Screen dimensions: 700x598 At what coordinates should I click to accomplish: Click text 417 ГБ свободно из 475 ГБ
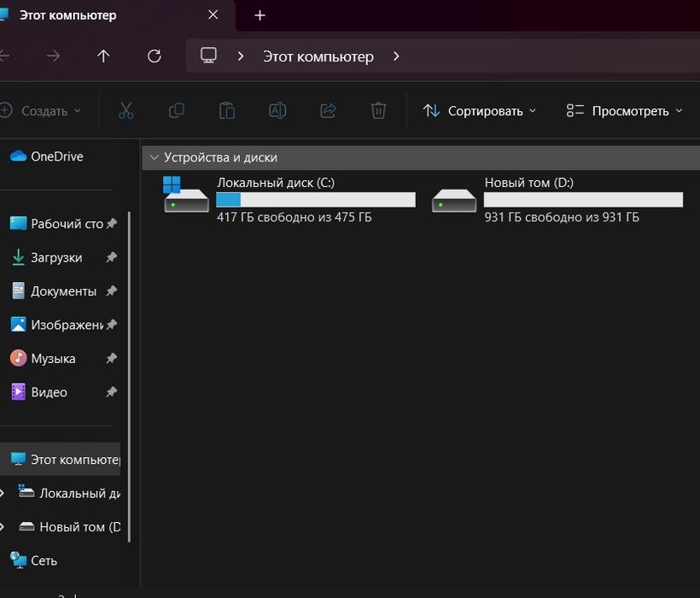(295, 217)
